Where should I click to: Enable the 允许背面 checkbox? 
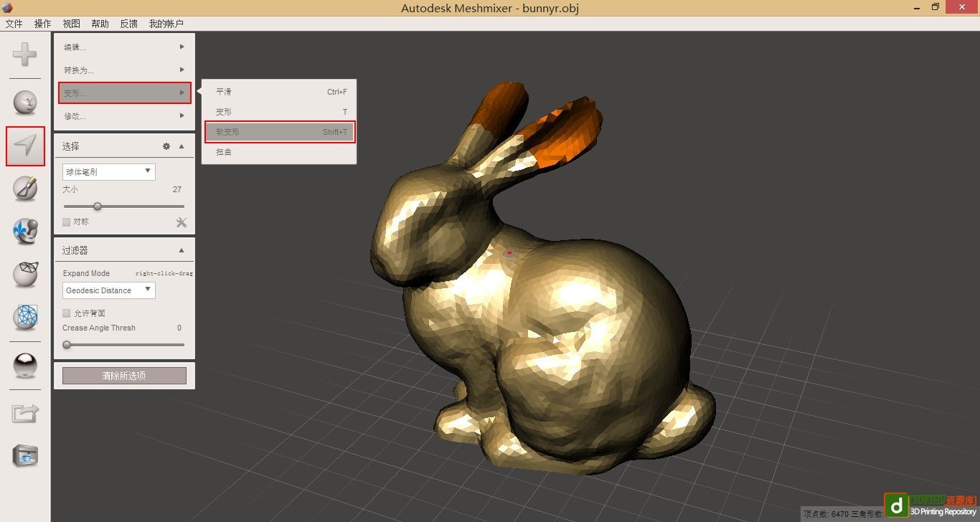click(x=67, y=313)
